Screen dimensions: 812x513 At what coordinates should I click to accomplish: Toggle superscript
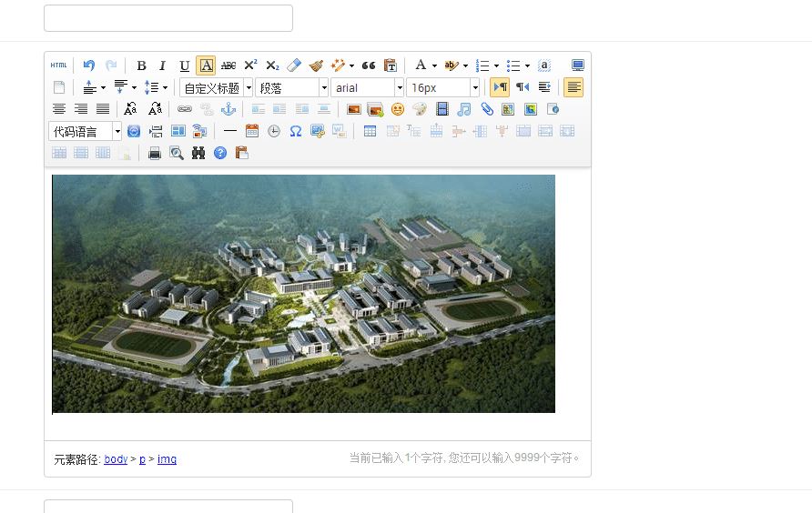pyautogui.click(x=250, y=65)
